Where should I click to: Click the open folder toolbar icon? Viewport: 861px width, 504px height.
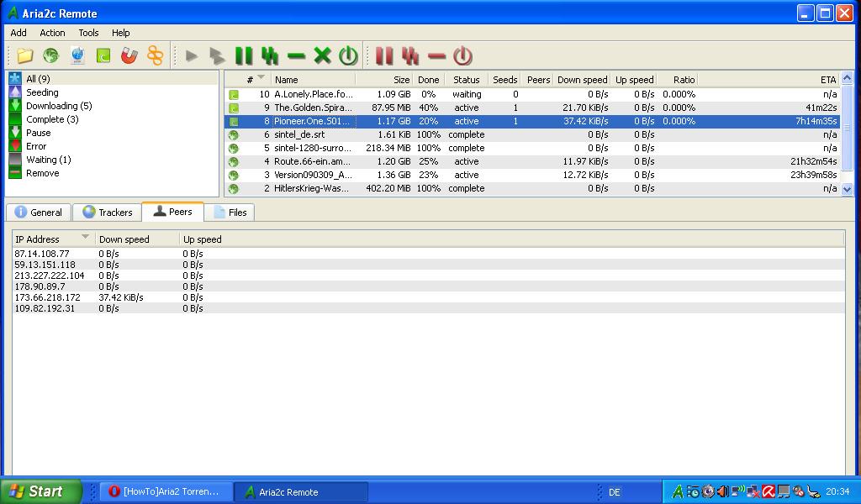[24, 55]
